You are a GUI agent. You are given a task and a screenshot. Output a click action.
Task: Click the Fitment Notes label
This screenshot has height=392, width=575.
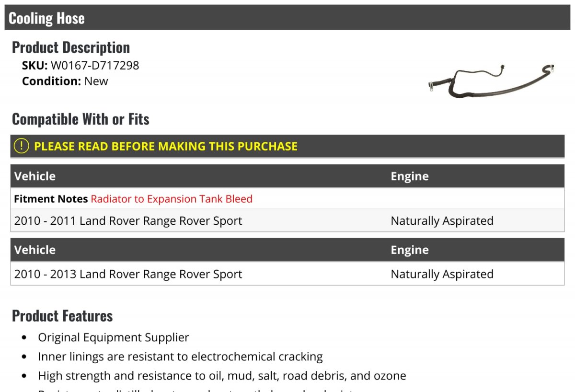click(51, 199)
